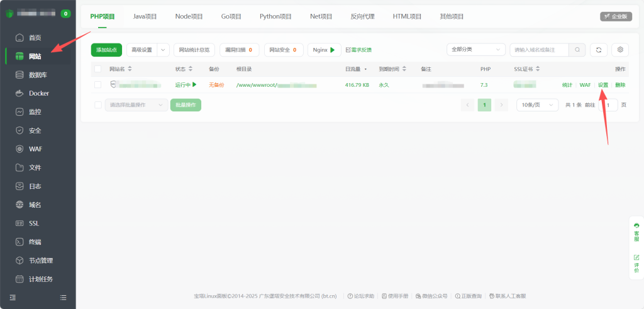The image size is (644, 309).
Task: Open the 监控 monitoring icon
Action: pyautogui.click(x=19, y=112)
